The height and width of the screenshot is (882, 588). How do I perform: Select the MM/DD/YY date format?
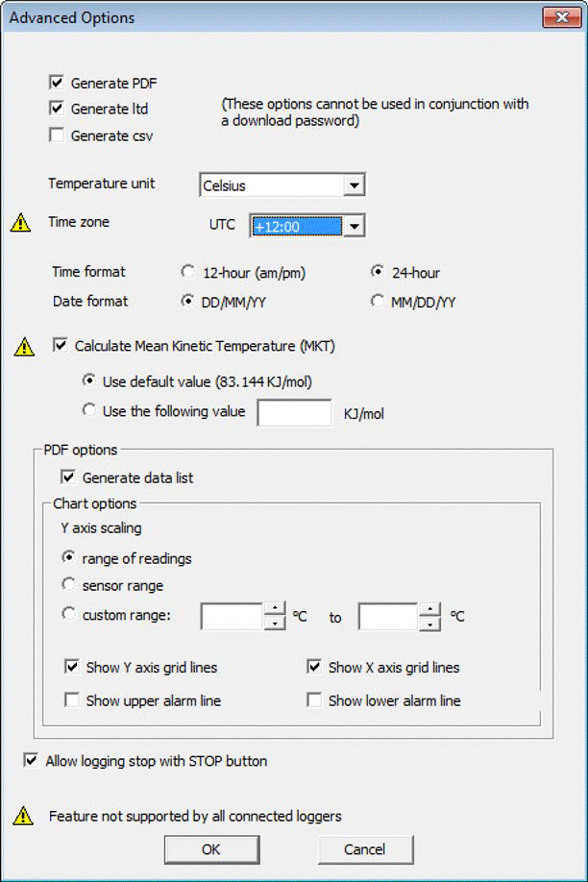[378, 301]
